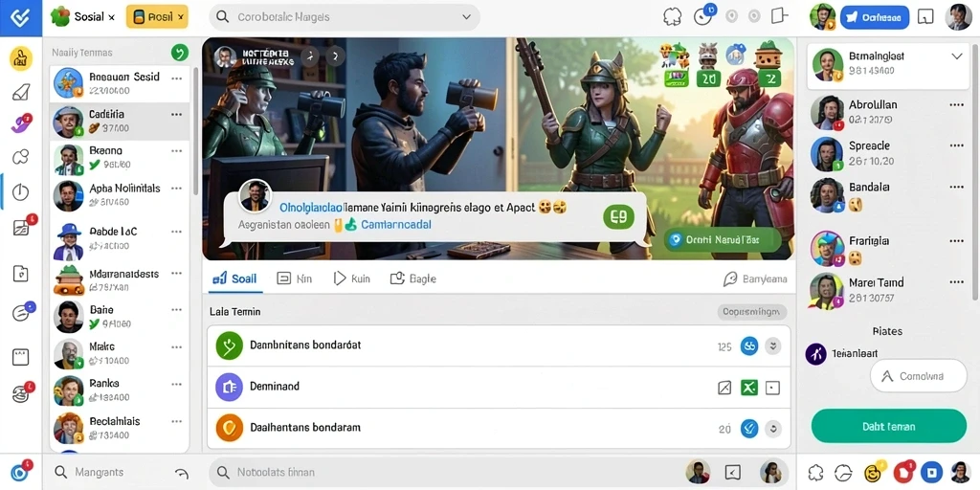Click the Comolwna button

(918, 376)
